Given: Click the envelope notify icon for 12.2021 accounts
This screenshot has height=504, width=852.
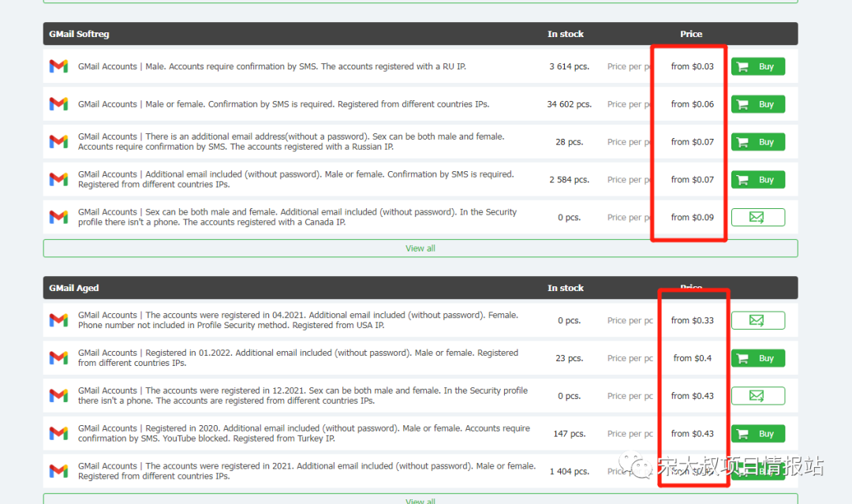Looking at the screenshot, I should (757, 396).
